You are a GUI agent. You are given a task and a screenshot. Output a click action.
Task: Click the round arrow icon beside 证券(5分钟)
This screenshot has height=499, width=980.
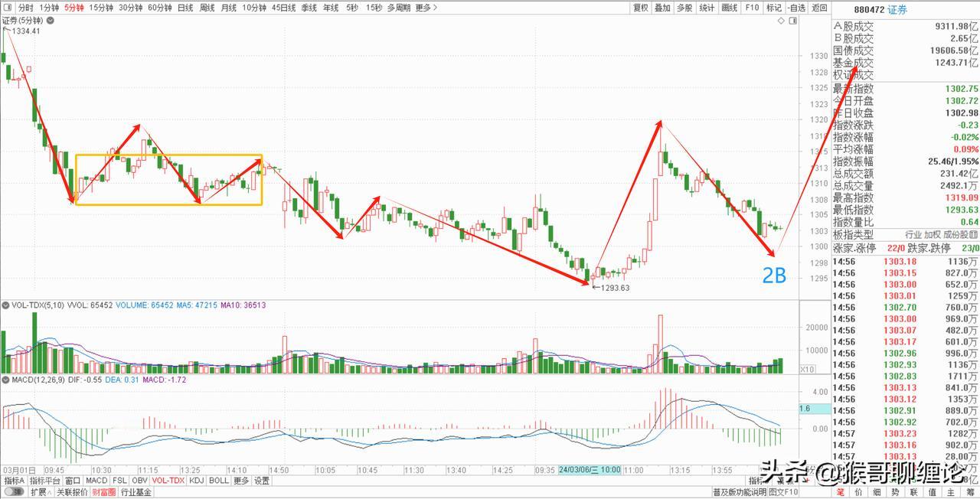tap(49, 21)
